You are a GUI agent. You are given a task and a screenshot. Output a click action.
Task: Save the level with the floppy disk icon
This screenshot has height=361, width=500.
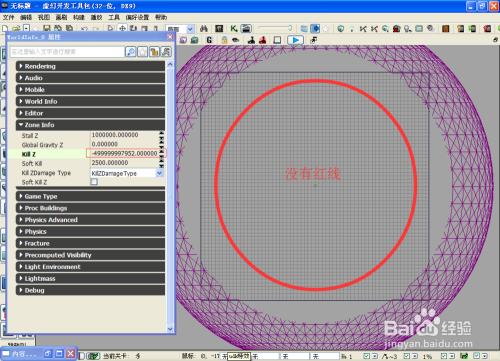click(47, 29)
